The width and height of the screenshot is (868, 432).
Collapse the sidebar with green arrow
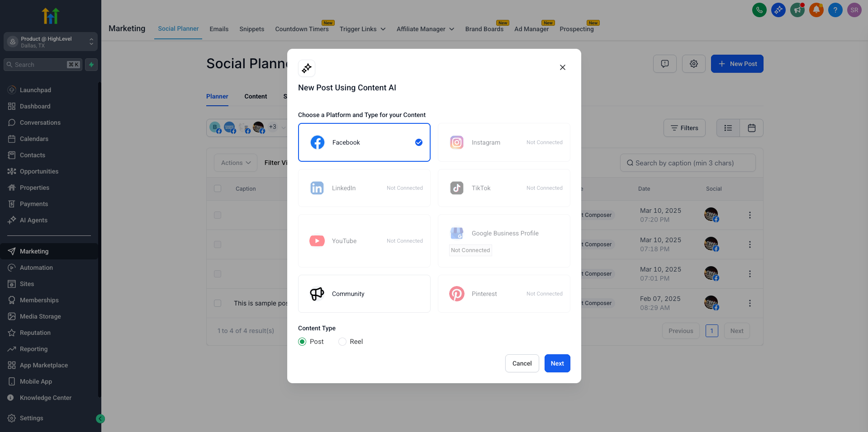click(x=100, y=419)
